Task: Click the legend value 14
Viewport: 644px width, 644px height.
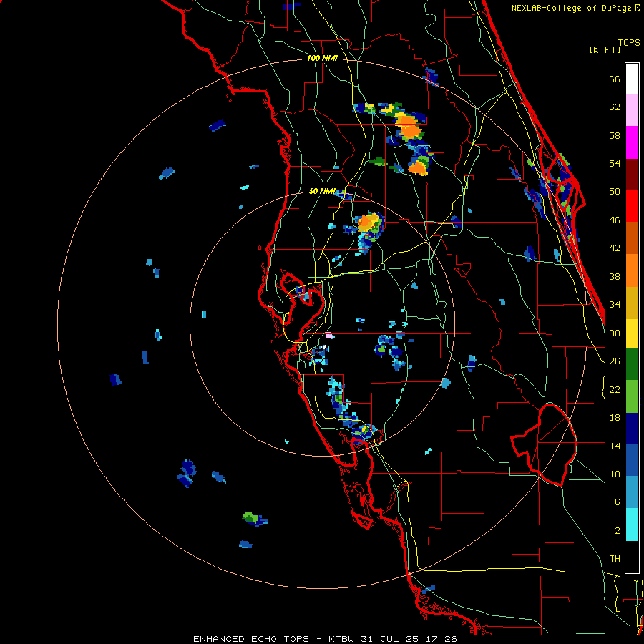Action: click(x=615, y=446)
